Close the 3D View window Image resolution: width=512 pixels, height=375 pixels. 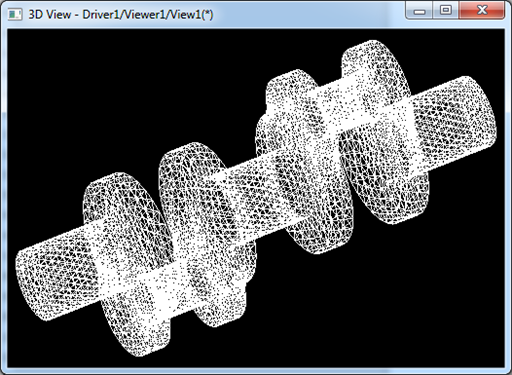[482, 10]
